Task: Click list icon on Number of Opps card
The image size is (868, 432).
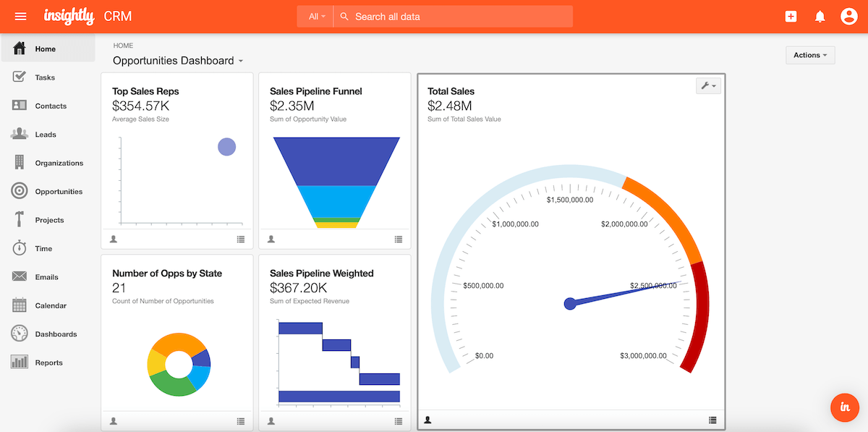Action: tap(241, 421)
